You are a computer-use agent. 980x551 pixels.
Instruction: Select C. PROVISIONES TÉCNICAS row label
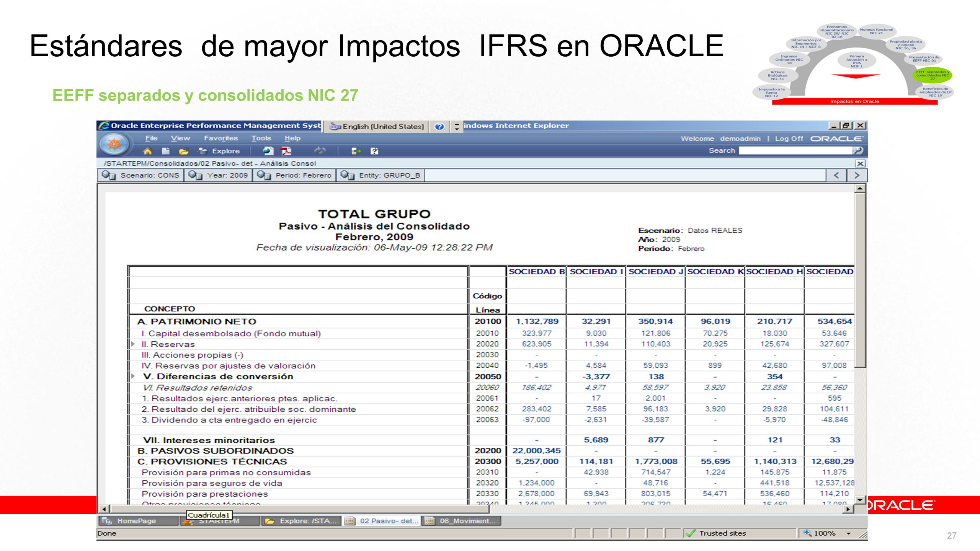212,461
